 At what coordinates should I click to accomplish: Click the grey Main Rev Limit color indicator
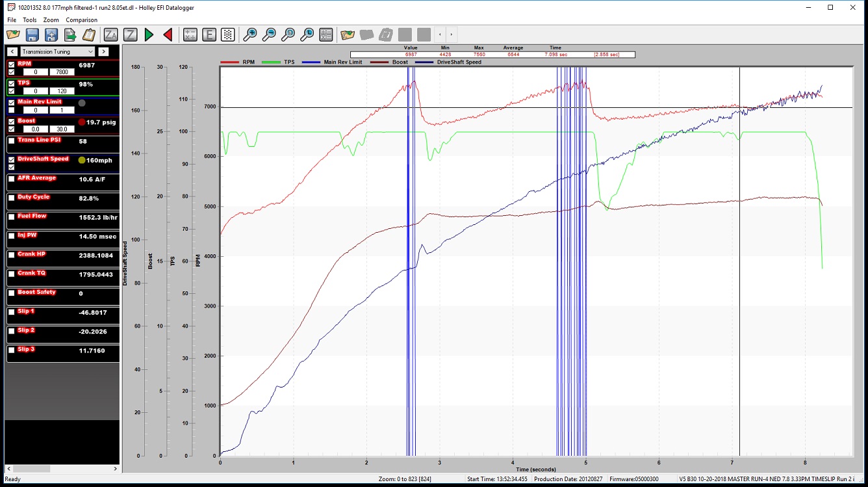coord(82,103)
